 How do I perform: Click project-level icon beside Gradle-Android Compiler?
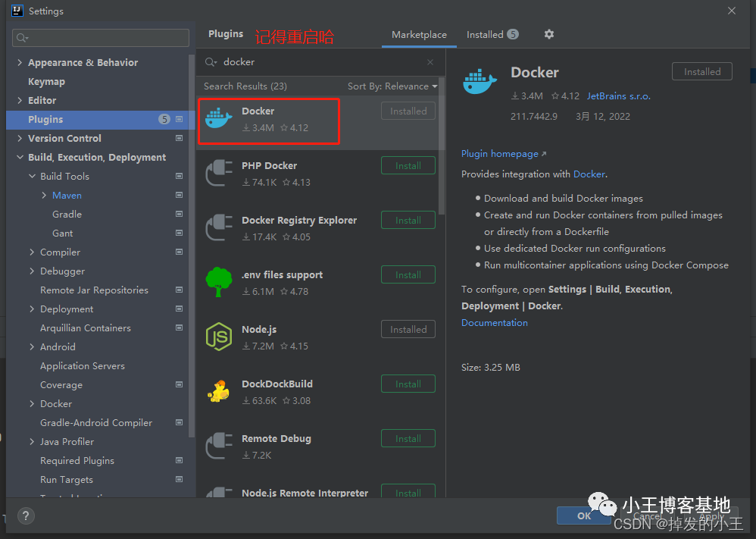[x=179, y=422]
